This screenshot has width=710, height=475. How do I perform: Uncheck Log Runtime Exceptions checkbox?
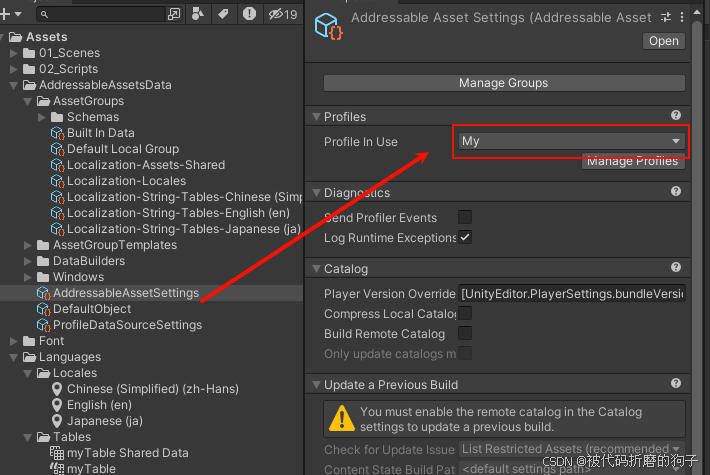465,237
